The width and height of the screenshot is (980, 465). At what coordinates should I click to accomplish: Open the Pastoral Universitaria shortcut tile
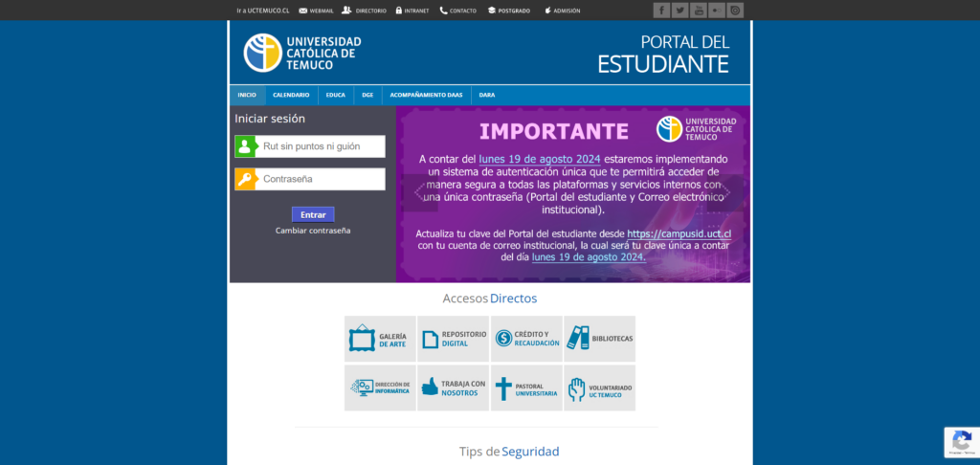tap(526, 387)
